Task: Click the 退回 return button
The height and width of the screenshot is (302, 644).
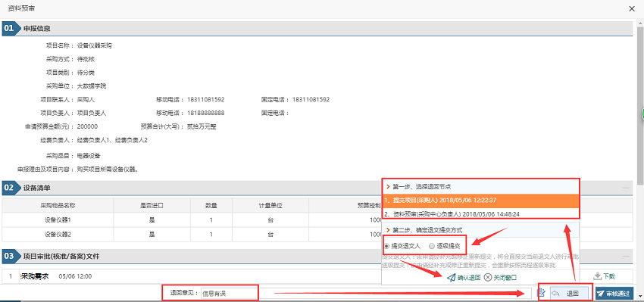Action: coord(569,294)
